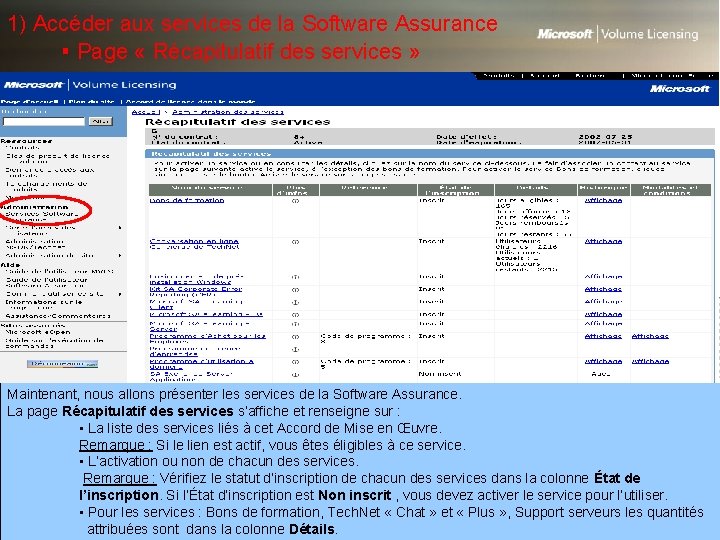Open info icon for Programme d'Achat Employés
This screenshot has width=720, height=540.
[295, 337]
